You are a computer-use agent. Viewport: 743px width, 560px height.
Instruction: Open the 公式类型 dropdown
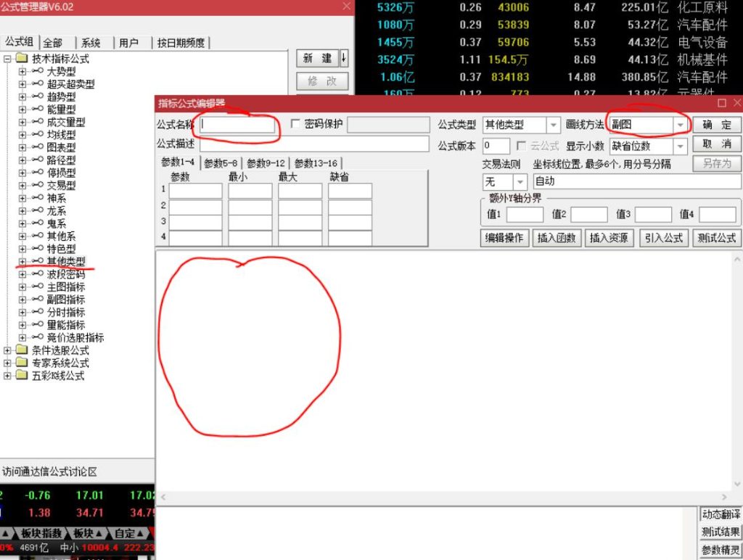pos(553,125)
